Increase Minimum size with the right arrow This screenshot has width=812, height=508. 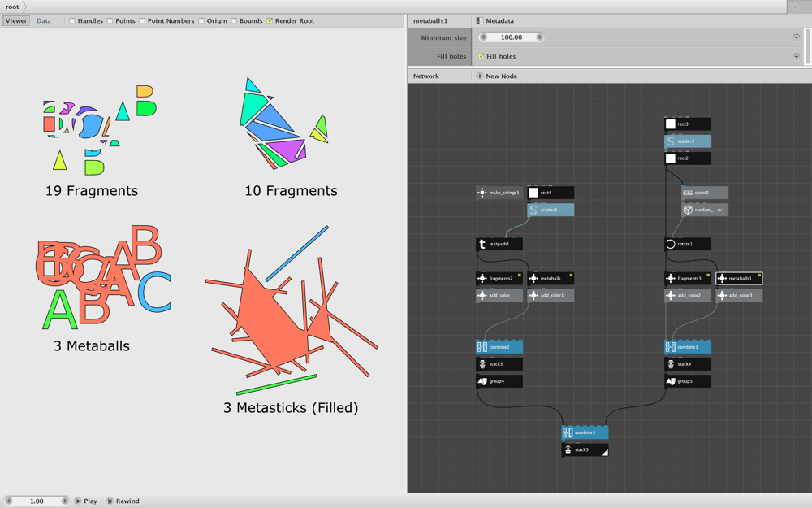click(540, 37)
